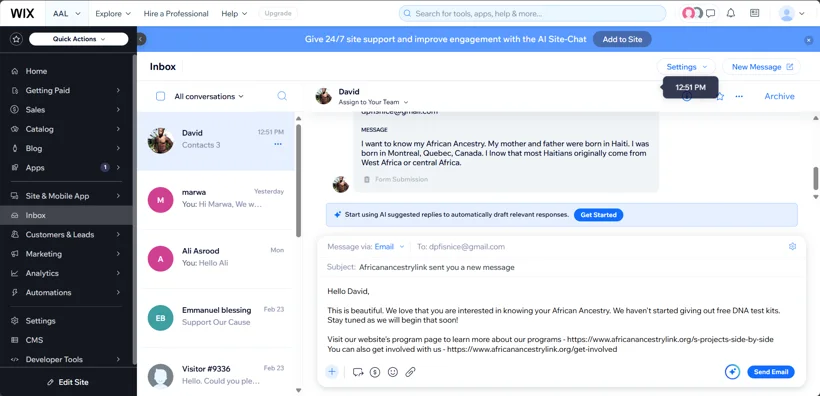Open the AAL site selector dropdown

coord(67,14)
